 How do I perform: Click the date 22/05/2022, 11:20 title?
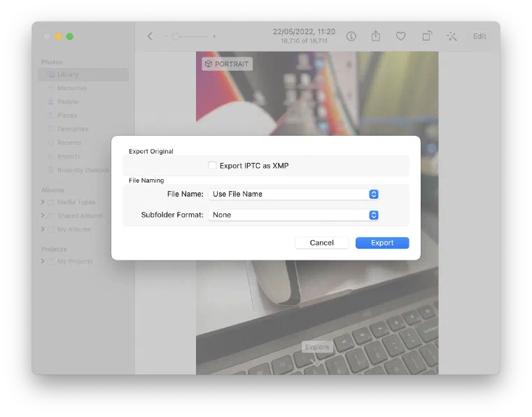[x=304, y=31]
